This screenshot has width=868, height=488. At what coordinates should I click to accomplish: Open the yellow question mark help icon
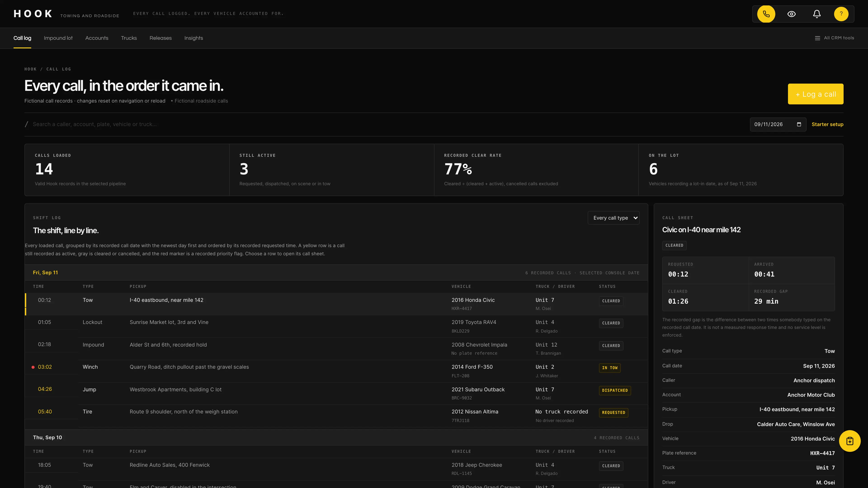(x=841, y=14)
